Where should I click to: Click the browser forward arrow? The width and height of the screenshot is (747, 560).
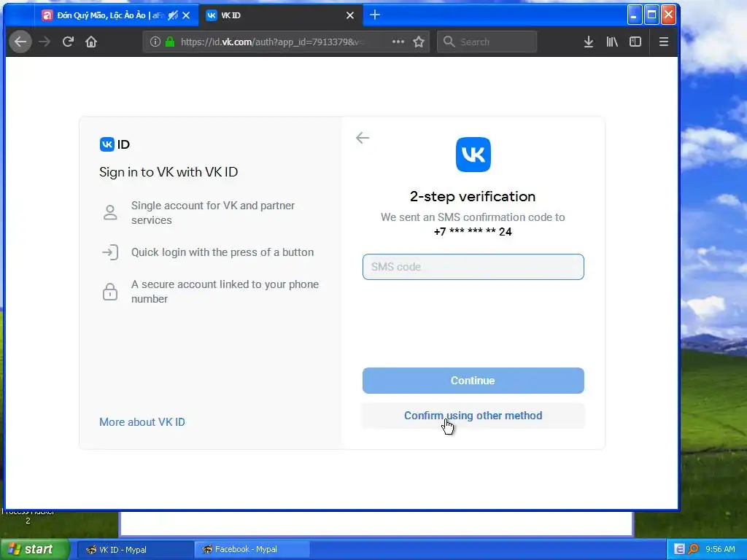pyautogui.click(x=44, y=42)
